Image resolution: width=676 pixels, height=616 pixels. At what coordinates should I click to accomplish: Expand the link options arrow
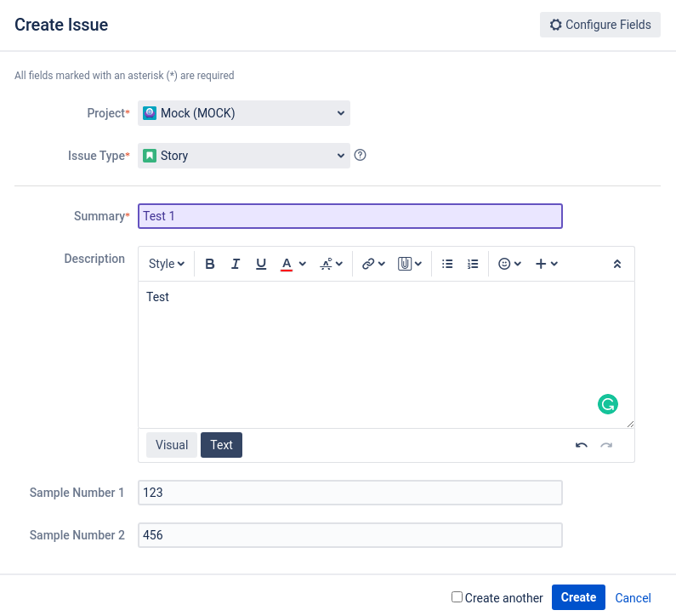[382, 264]
